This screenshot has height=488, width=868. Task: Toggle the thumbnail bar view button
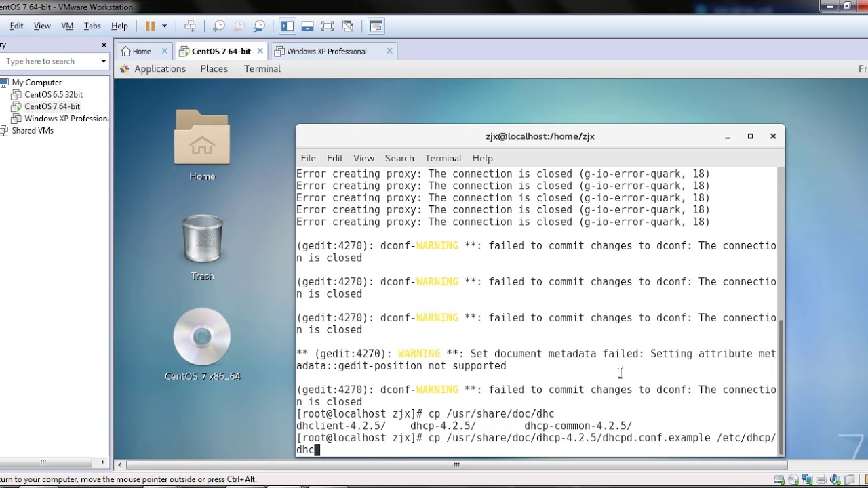[307, 26]
